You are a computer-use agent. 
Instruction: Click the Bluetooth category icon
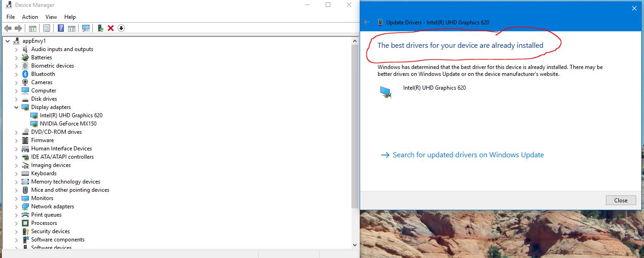[25, 74]
